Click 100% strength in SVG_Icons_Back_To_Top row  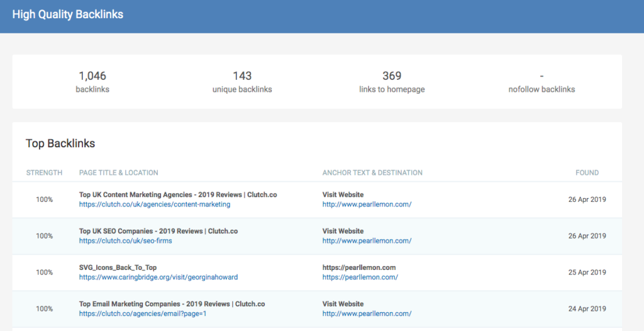45,272
